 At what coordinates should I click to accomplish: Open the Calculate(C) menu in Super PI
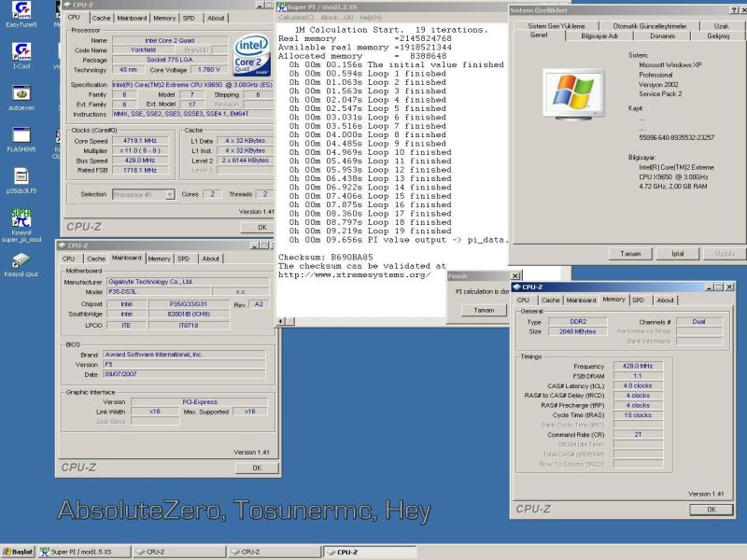point(296,18)
